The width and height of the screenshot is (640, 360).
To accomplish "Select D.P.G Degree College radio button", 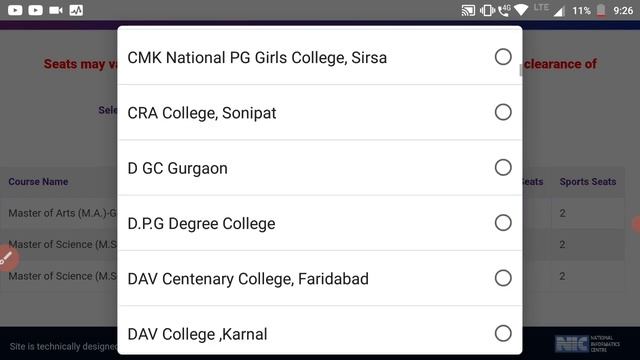I will 503,223.
